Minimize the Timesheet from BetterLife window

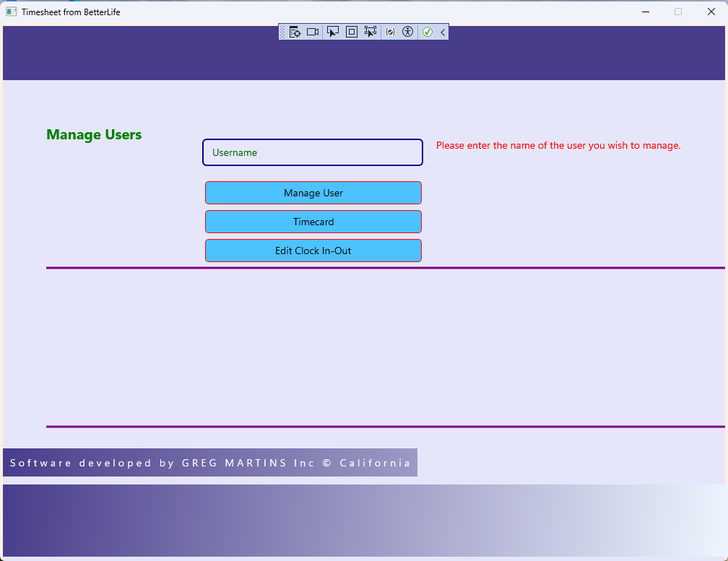pos(645,12)
